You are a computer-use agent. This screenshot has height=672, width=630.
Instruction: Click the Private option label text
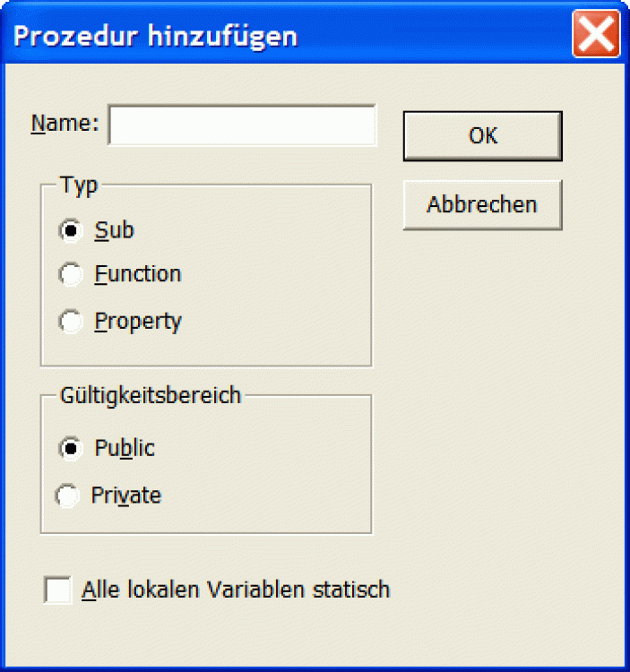pos(126,495)
